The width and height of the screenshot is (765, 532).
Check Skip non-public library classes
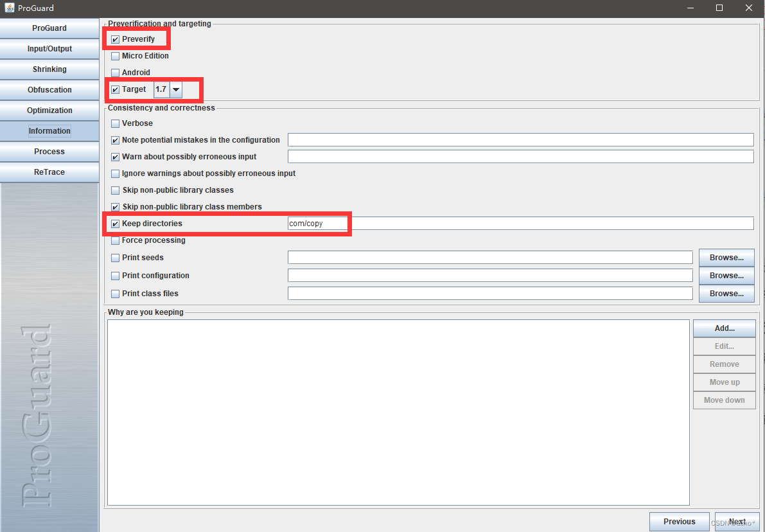pyautogui.click(x=115, y=190)
